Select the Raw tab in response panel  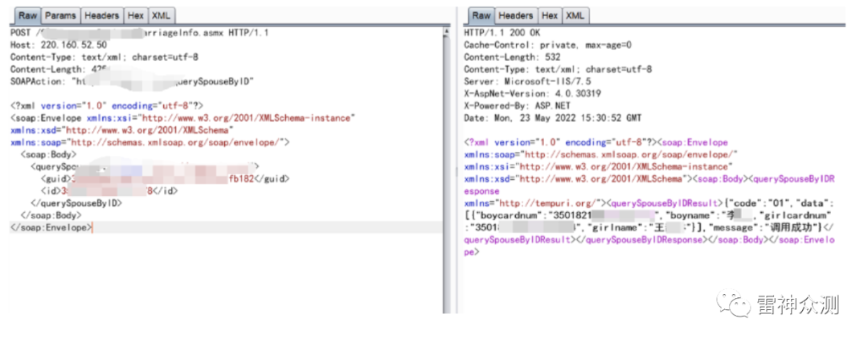click(x=481, y=15)
